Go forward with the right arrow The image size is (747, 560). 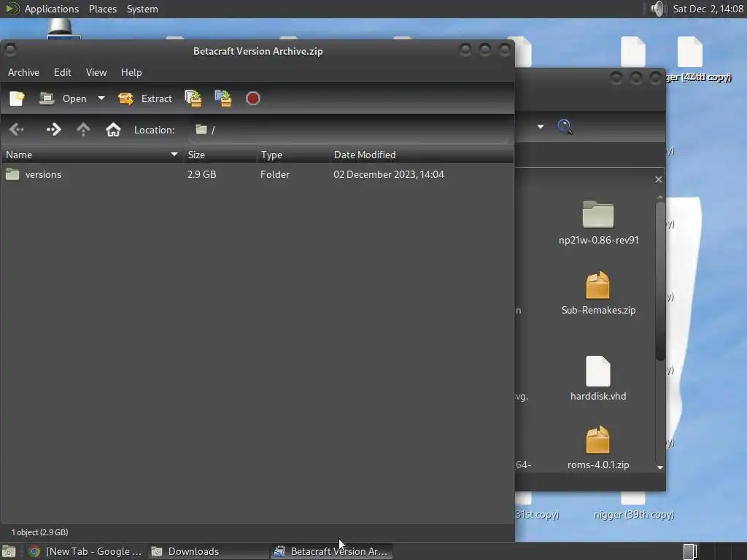[53, 130]
